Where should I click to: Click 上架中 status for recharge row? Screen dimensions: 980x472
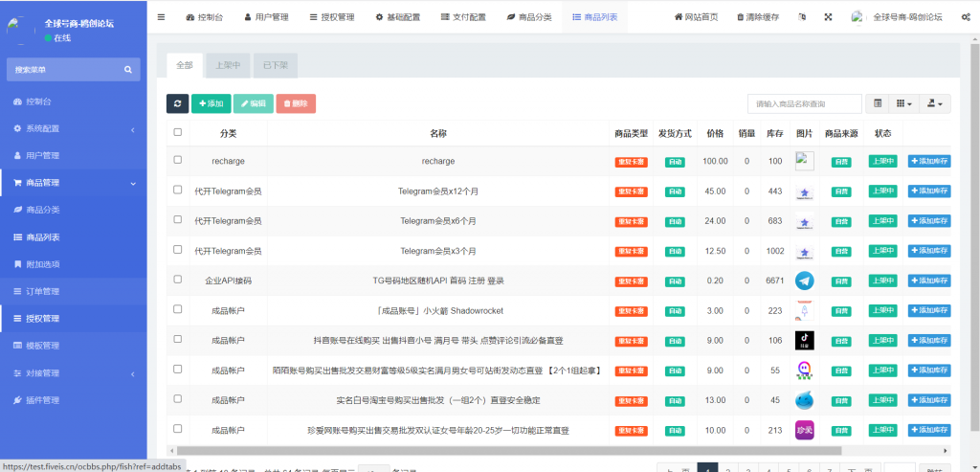tap(883, 161)
